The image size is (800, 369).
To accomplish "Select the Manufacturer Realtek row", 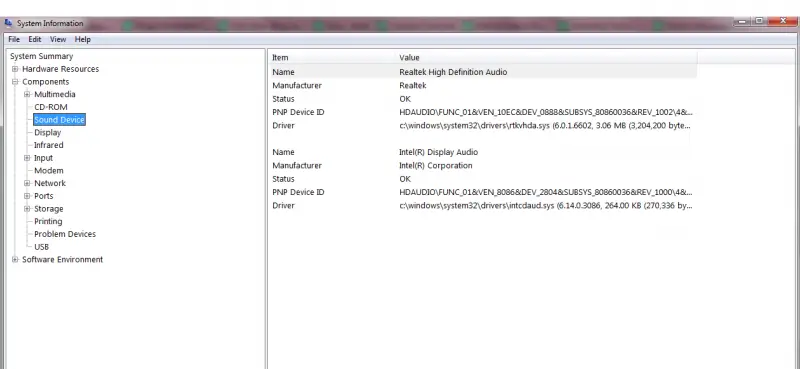I will pyautogui.click(x=483, y=85).
